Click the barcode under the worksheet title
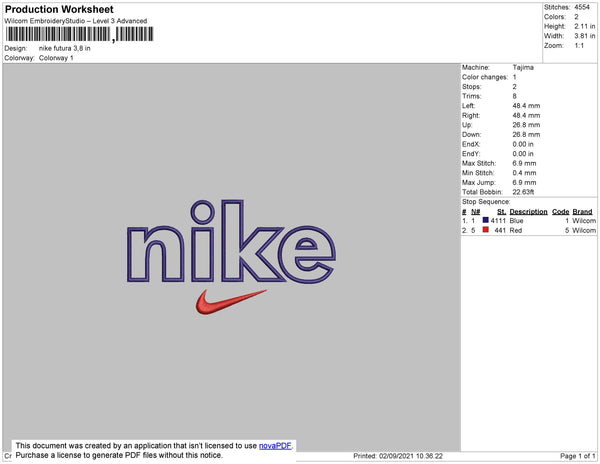 [x=80, y=34]
